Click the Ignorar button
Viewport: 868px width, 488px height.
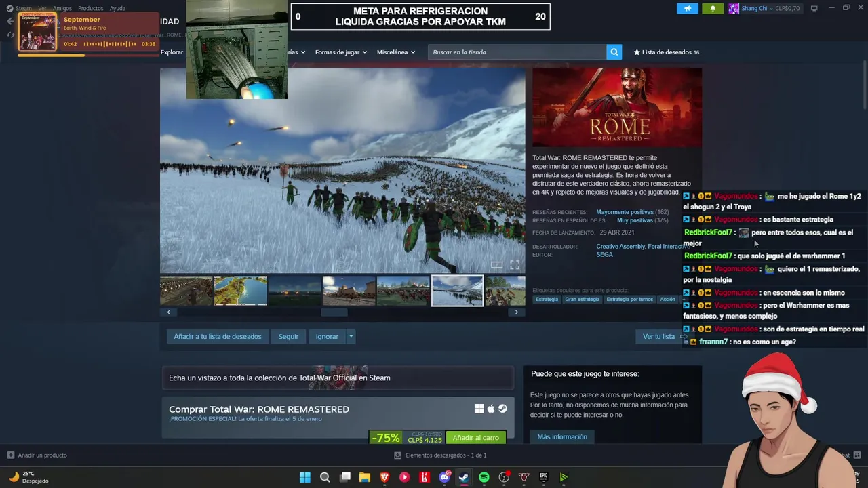[x=327, y=336]
